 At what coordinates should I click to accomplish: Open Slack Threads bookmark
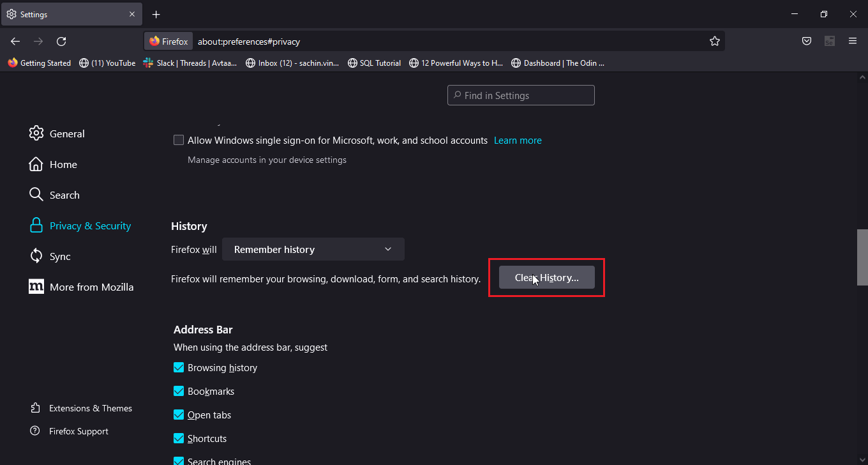[x=190, y=63]
